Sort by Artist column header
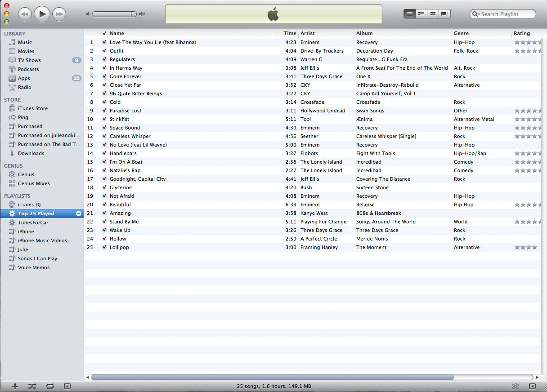Image resolution: width=547 pixels, height=392 pixels. [327, 33]
